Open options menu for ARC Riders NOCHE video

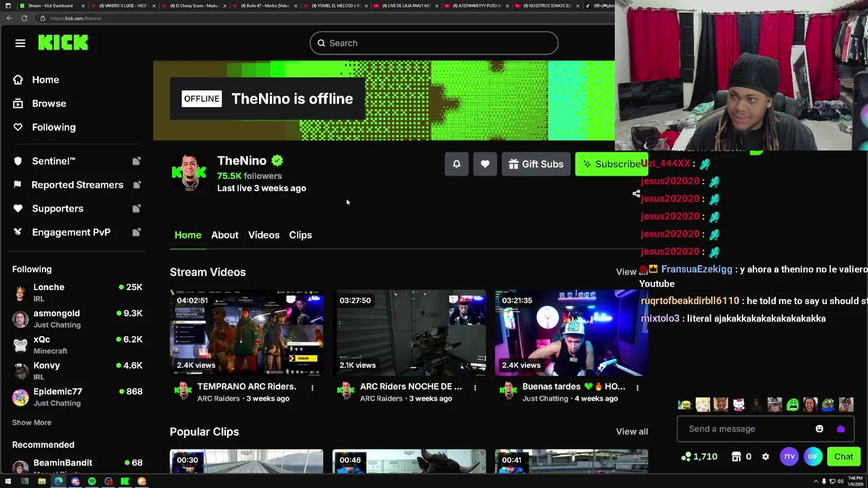(475, 387)
